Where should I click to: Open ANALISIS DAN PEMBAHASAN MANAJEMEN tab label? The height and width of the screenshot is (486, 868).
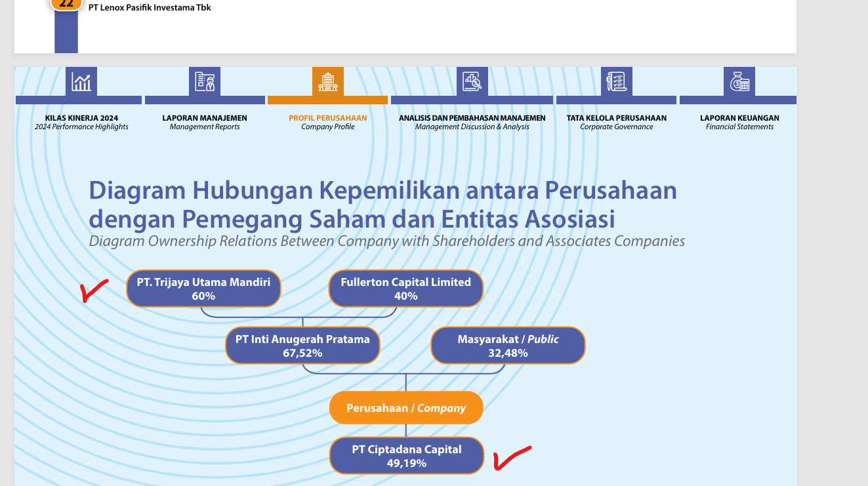472,118
